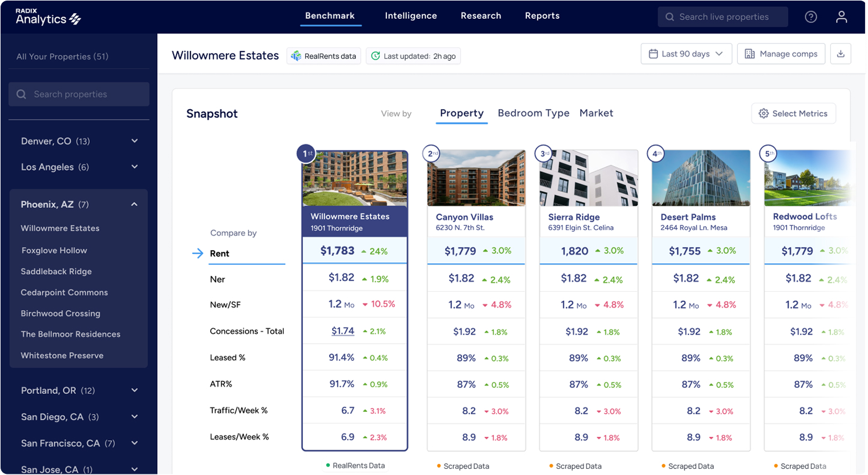This screenshot has width=868, height=475.
Task: View snapshot by Market
Action: coord(596,113)
